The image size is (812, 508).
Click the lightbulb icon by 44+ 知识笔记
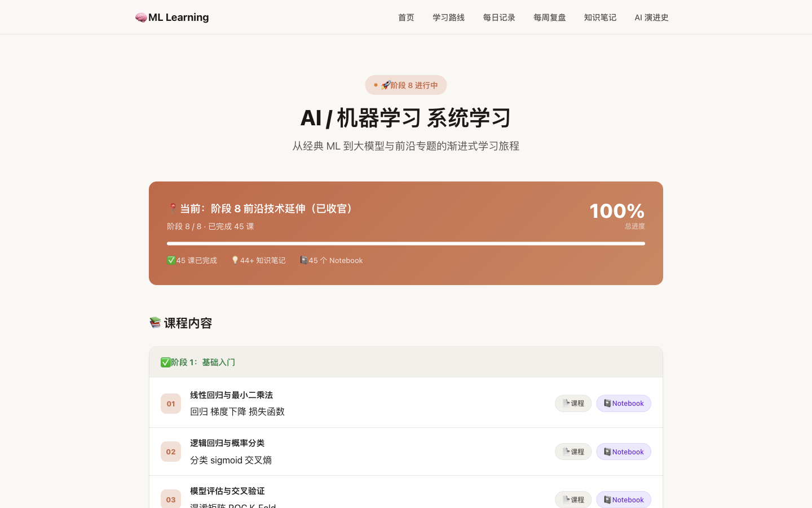point(235,260)
